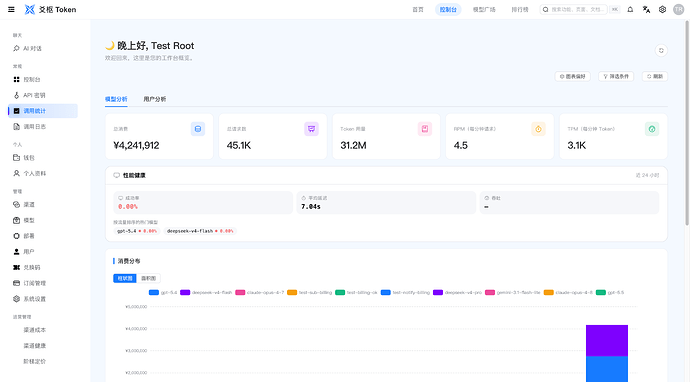Open 模型广场 in the top navigation
The image size is (690, 382).
tap(484, 9)
